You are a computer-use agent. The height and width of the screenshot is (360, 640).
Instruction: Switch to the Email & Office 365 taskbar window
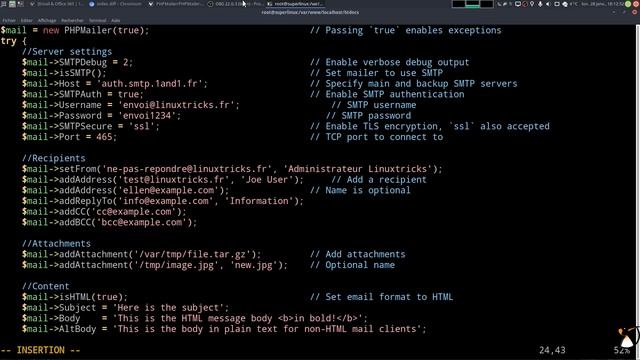click(x=56, y=4)
